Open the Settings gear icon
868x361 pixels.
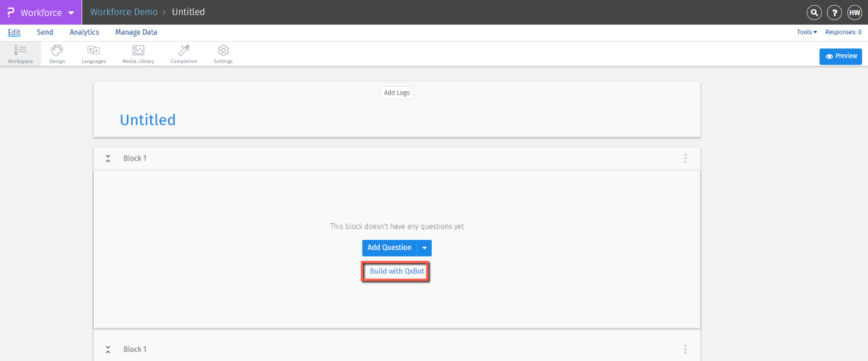(223, 54)
